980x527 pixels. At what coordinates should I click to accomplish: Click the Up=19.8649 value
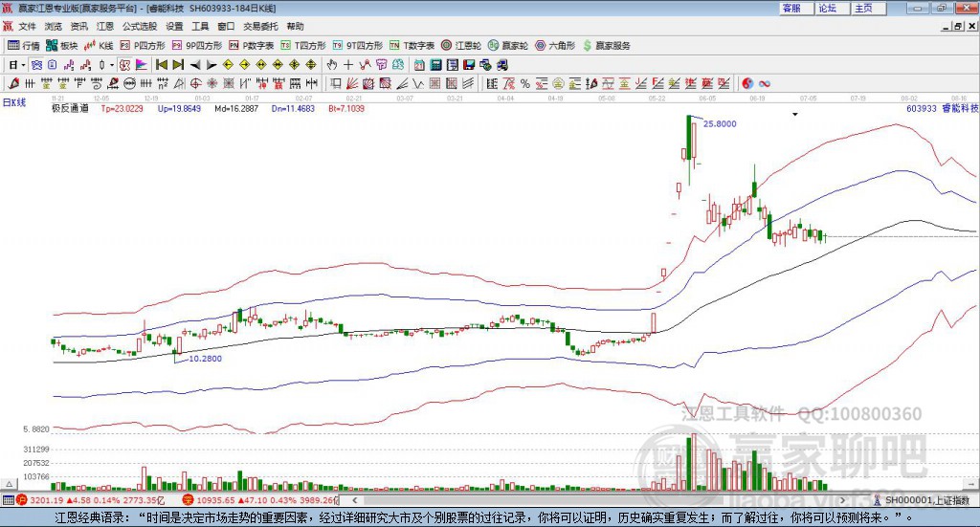point(179,108)
